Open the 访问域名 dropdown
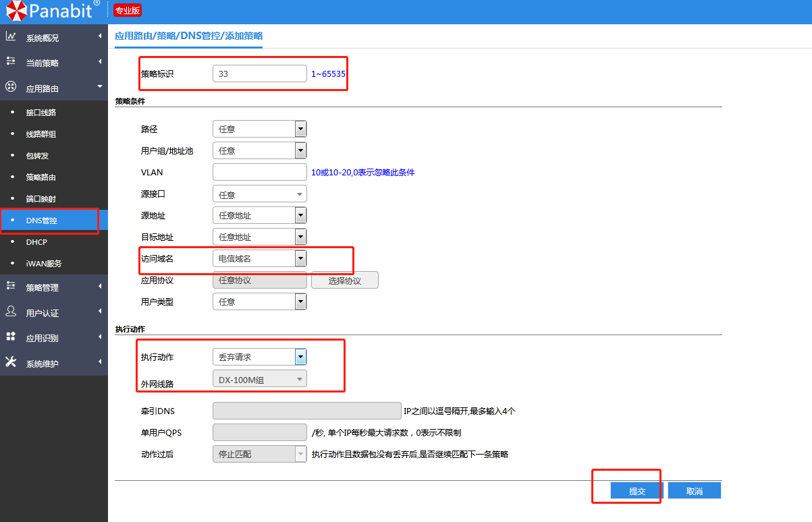The height and width of the screenshot is (522, 812). [300, 258]
